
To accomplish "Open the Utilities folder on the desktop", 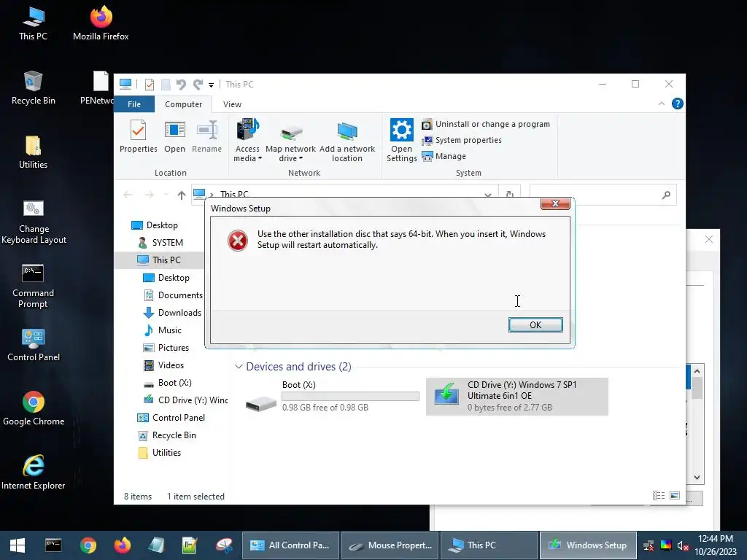I will coord(33,152).
